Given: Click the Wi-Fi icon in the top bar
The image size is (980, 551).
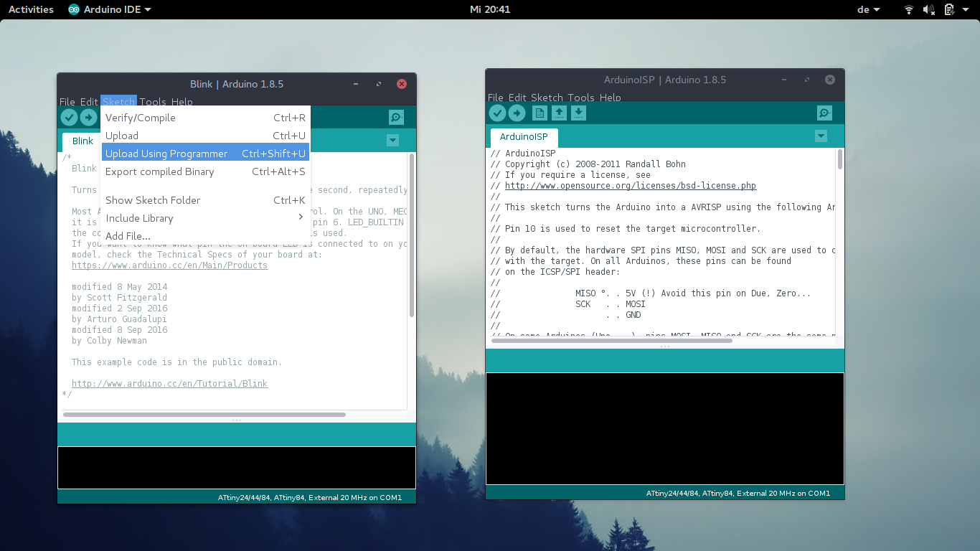Looking at the screenshot, I should point(908,9).
